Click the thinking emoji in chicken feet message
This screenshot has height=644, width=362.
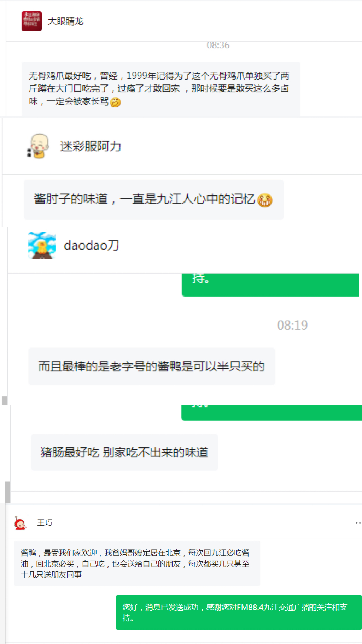(x=116, y=102)
